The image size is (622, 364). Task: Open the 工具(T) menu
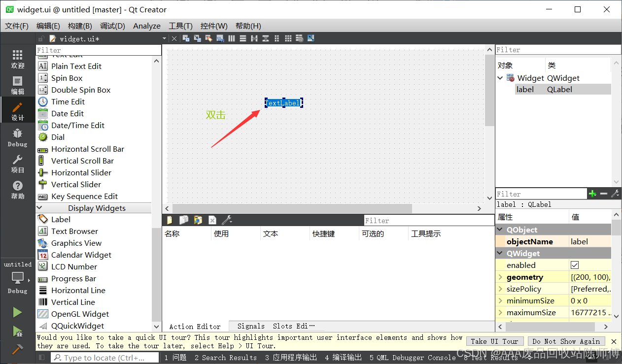(180, 26)
